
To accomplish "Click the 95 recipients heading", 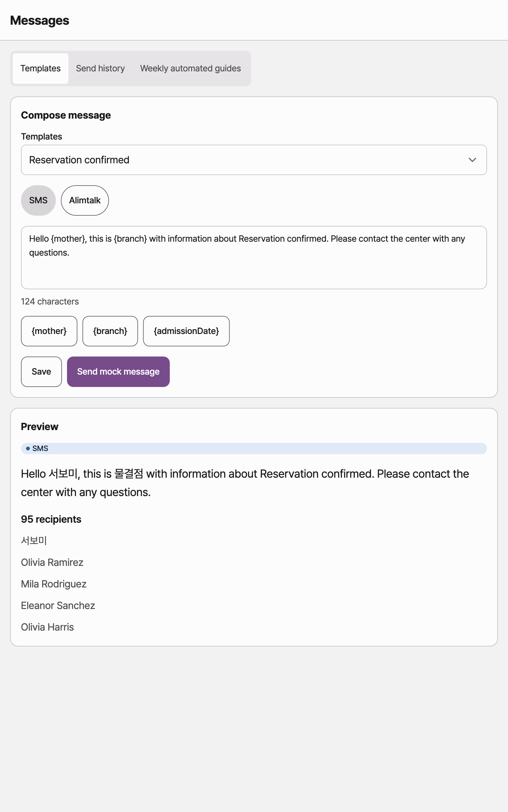I will tap(51, 519).
